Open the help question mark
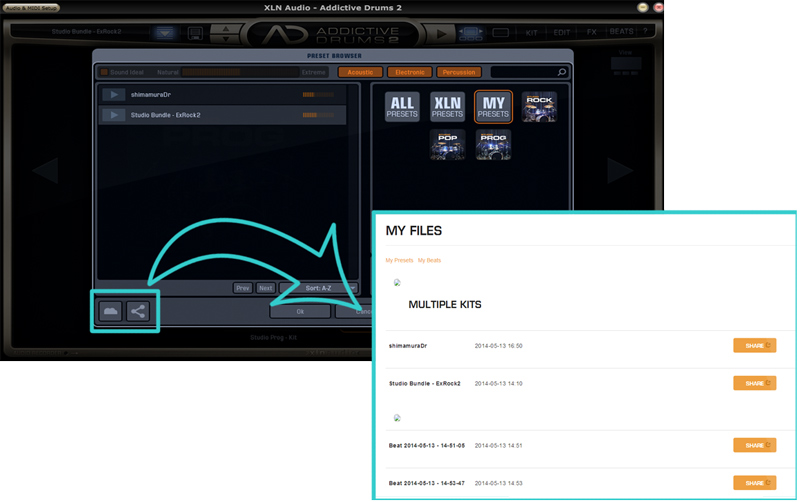The image size is (800, 502). point(645,32)
